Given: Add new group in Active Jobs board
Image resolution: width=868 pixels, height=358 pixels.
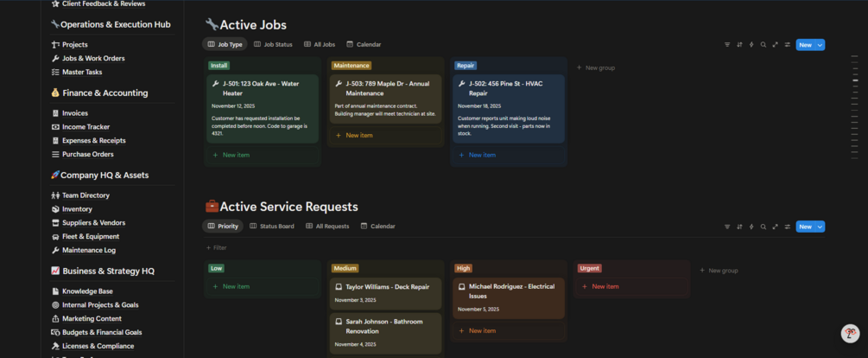Looking at the screenshot, I should [x=596, y=67].
